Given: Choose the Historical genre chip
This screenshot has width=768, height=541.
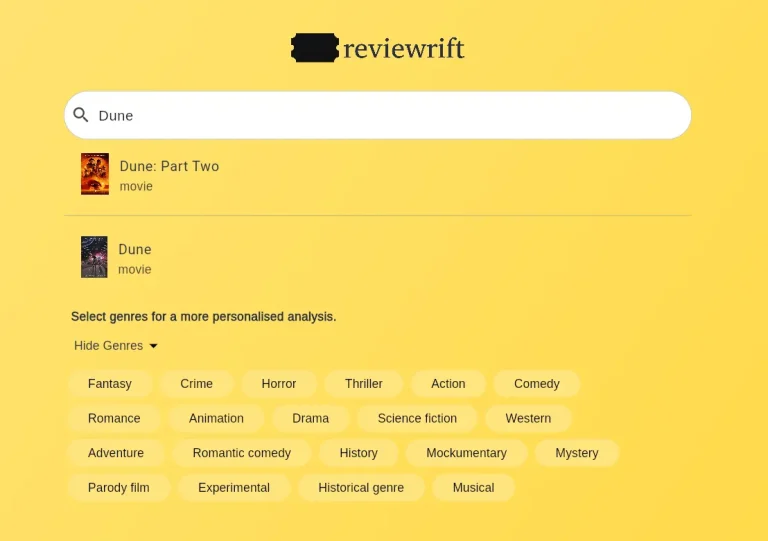Looking at the screenshot, I should [x=361, y=488].
